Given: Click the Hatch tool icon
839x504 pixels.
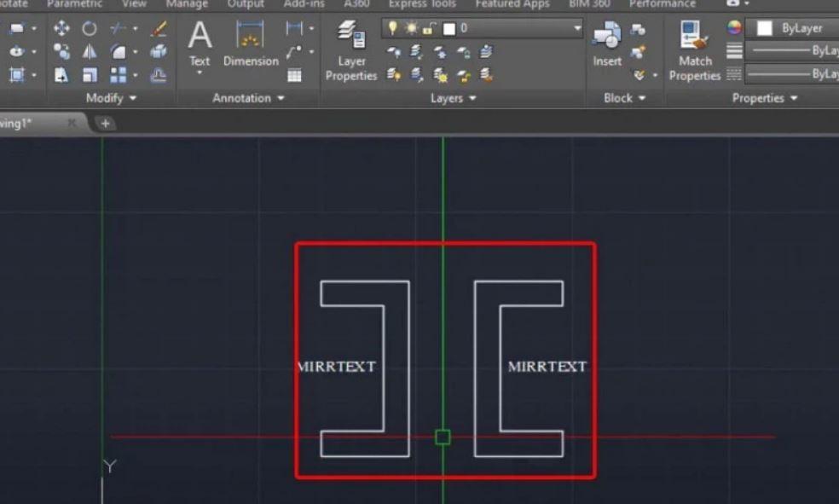Looking at the screenshot, I should pyautogui.click(x=17, y=75).
